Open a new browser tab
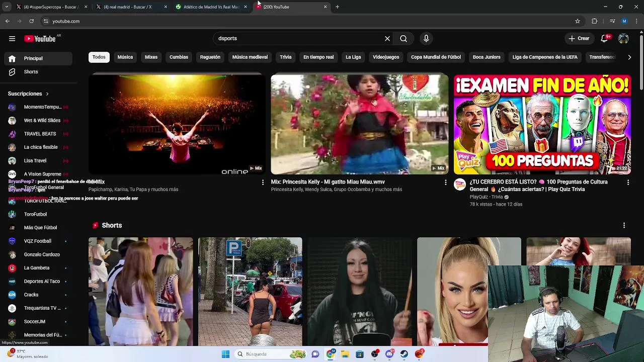Image resolution: width=644 pixels, height=362 pixels. 337,7
